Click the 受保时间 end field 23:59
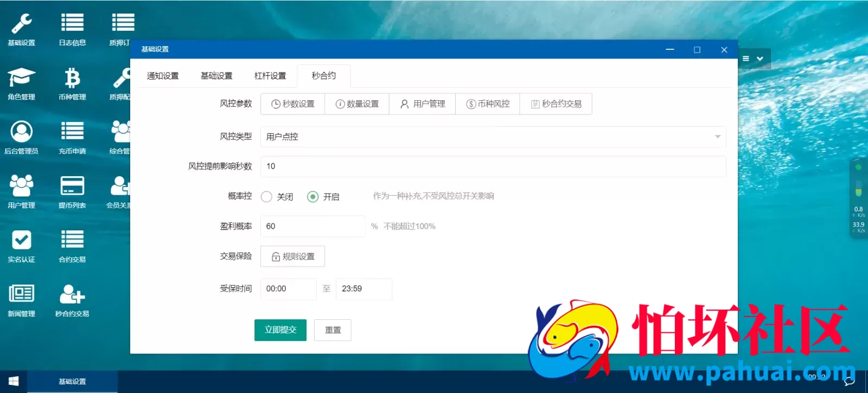 coord(364,289)
